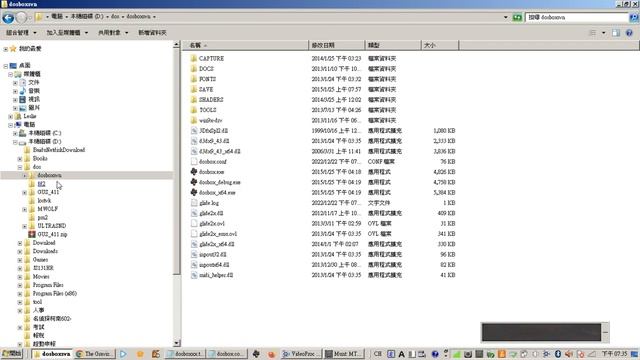Sort by the Type column header

(x=393, y=45)
